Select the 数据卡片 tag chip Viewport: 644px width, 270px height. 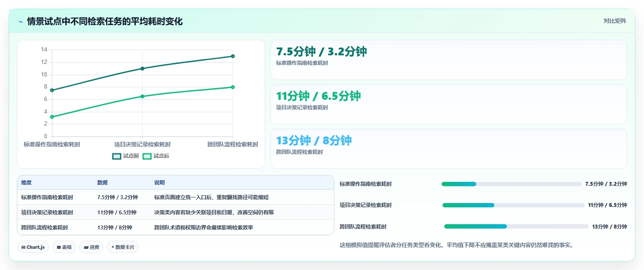[123, 247]
